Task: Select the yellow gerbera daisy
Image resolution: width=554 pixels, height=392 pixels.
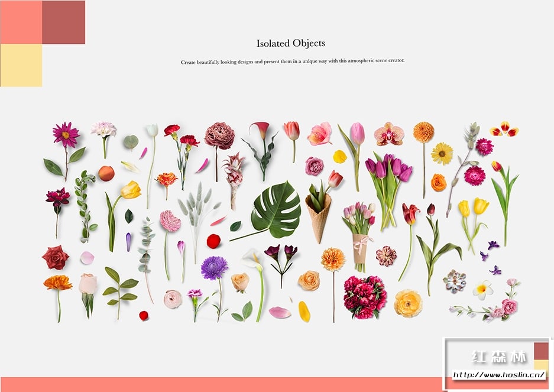Action: (442, 153)
